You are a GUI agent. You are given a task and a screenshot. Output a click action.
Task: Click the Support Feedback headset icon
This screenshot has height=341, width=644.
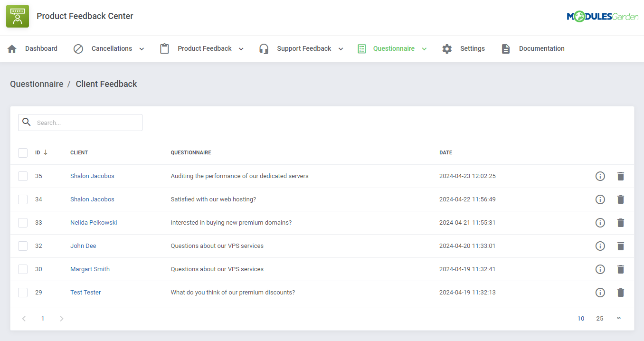tap(264, 48)
